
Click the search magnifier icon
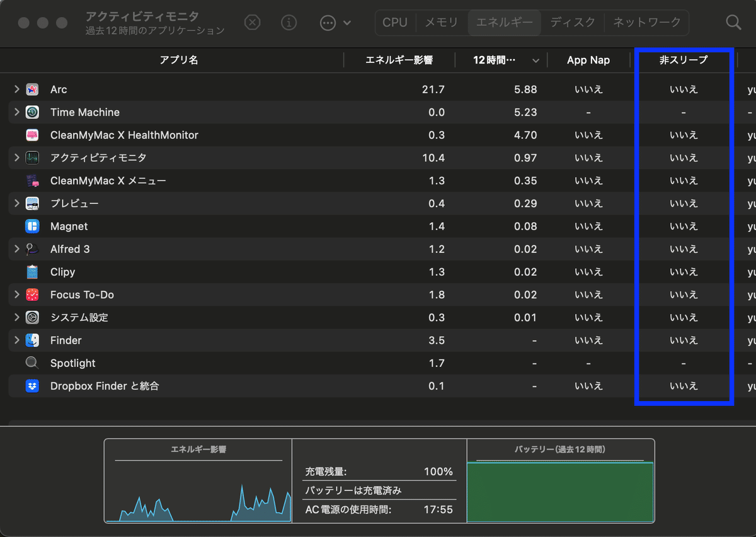click(x=733, y=23)
